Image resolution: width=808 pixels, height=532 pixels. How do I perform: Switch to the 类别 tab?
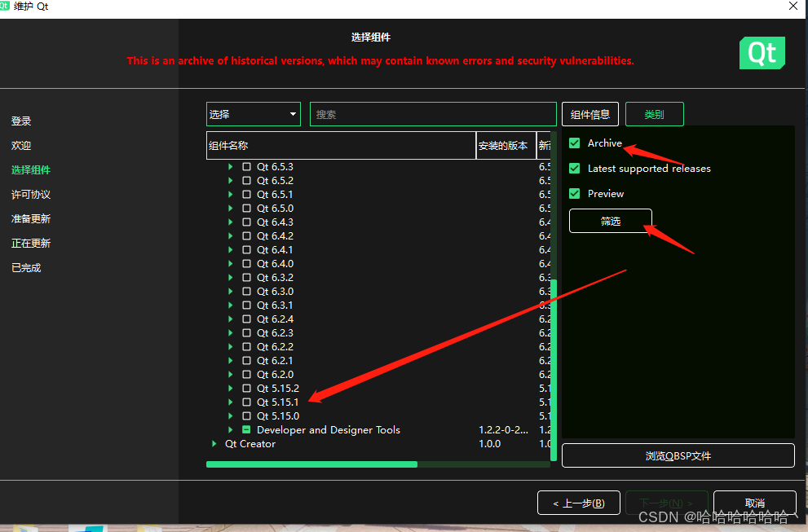pyautogui.click(x=655, y=114)
